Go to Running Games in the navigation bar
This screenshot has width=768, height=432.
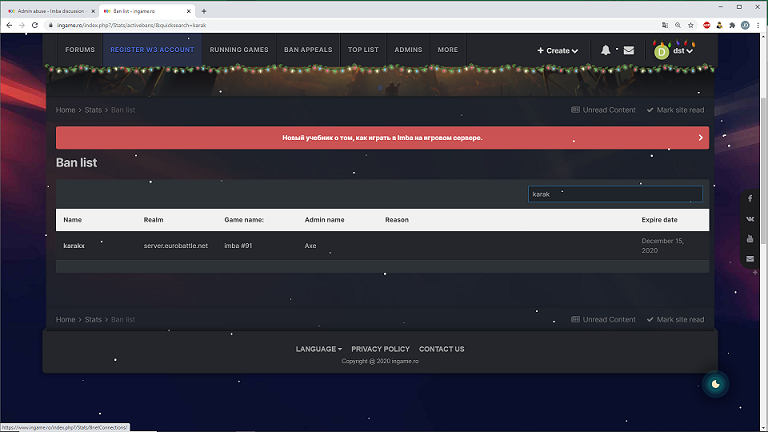(x=239, y=49)
